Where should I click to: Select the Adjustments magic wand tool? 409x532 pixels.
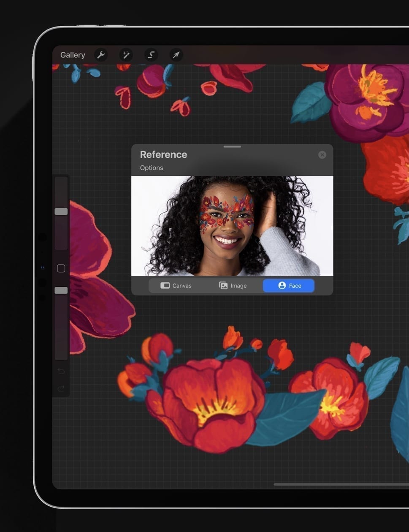pyautogui.click(x=126, y=55)
